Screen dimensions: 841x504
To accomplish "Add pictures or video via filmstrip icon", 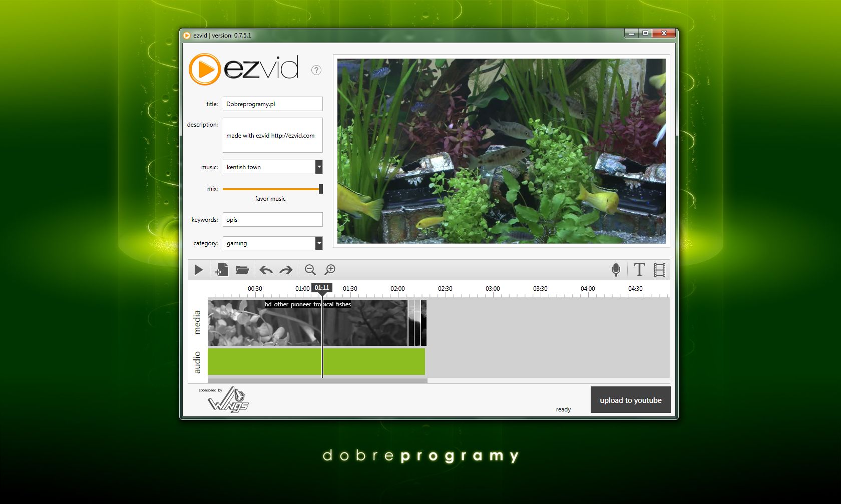I will tap(660, 270).
